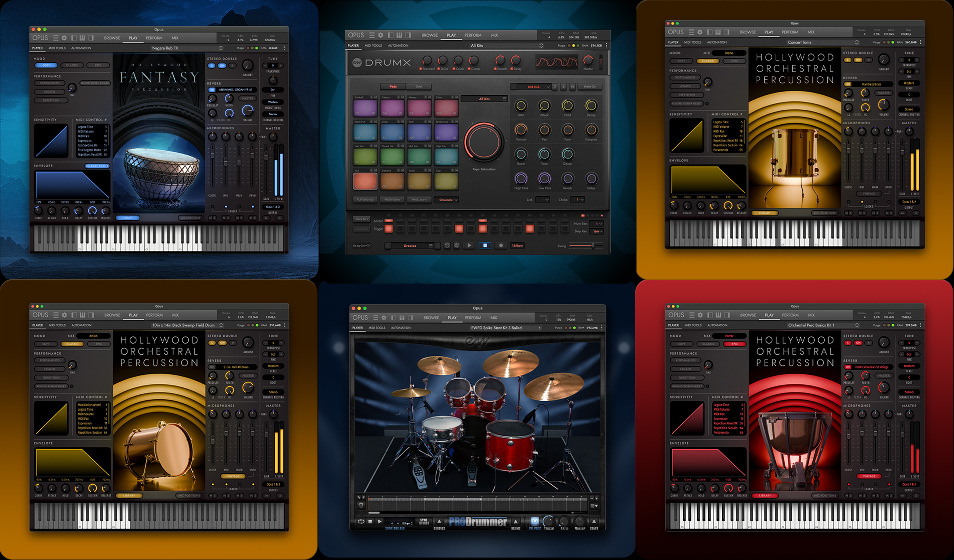Play the groove in DrumX sequencer transport
Screen dimensions: 954x560
[x=470, y=245]
